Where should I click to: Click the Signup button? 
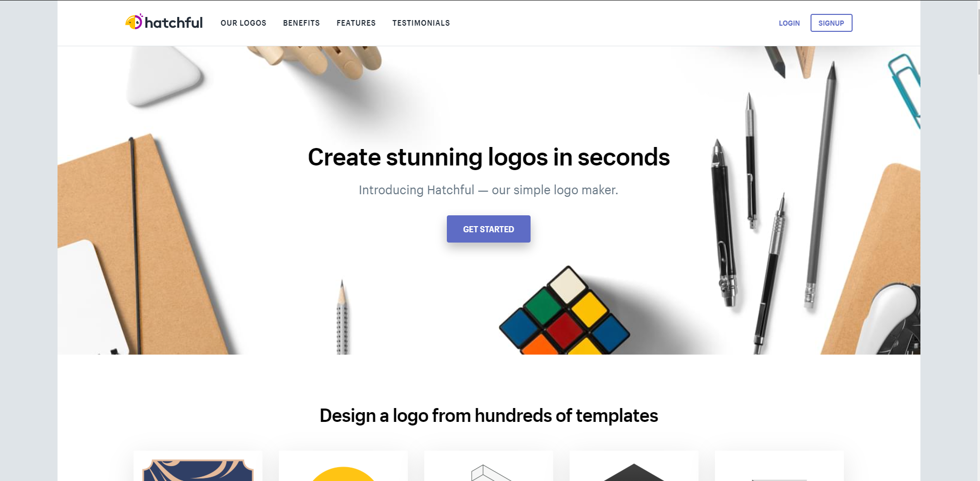831,23
